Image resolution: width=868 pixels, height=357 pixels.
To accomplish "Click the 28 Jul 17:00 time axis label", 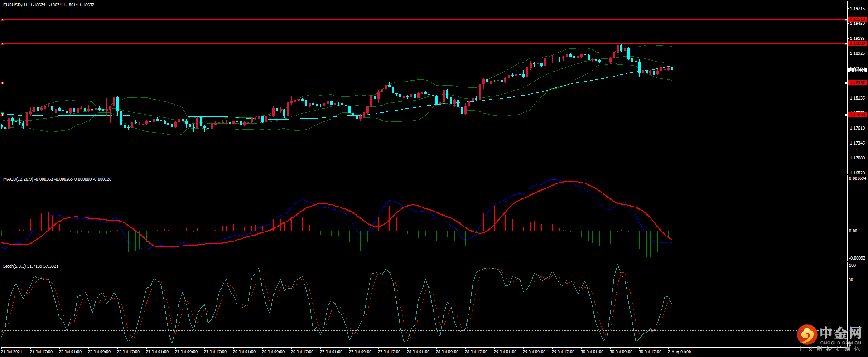I will (x=476, y=352).
